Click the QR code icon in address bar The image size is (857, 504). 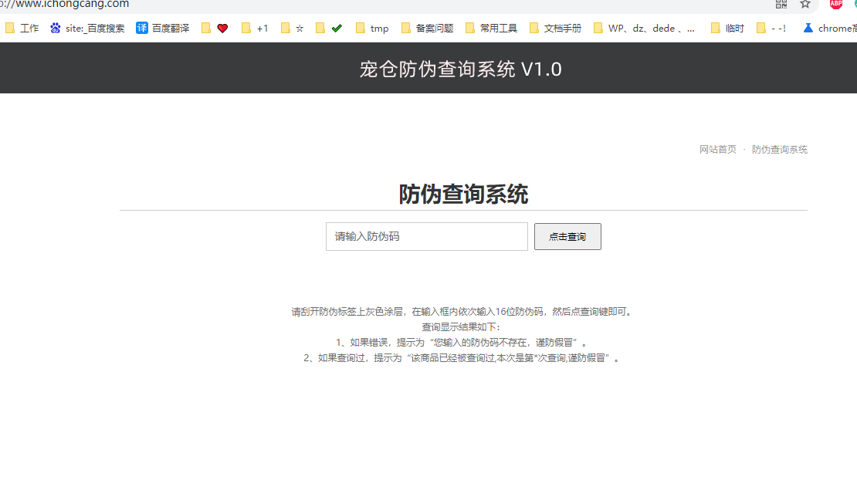781,4
